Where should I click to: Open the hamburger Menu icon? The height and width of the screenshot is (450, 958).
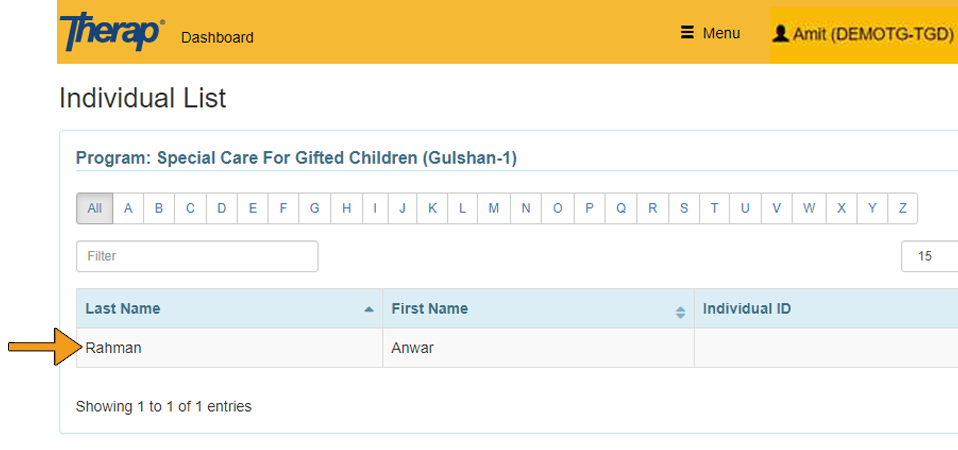click(687, 33)
